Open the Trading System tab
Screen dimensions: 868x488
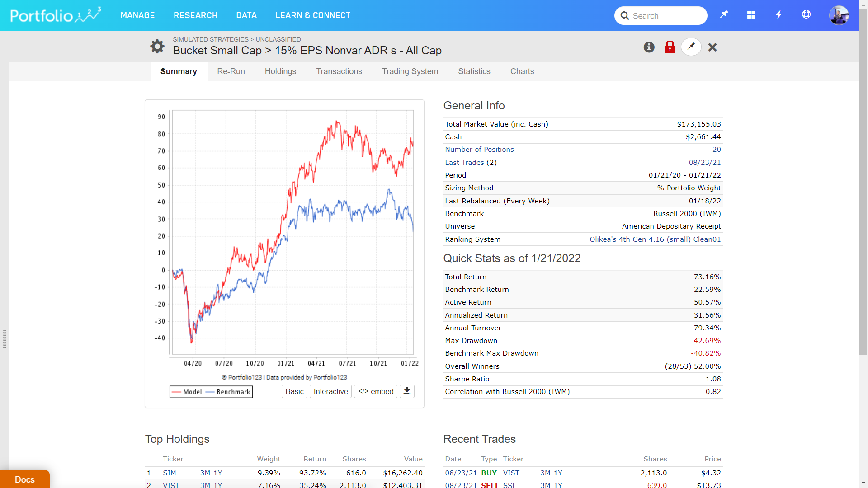coord(410,71)
